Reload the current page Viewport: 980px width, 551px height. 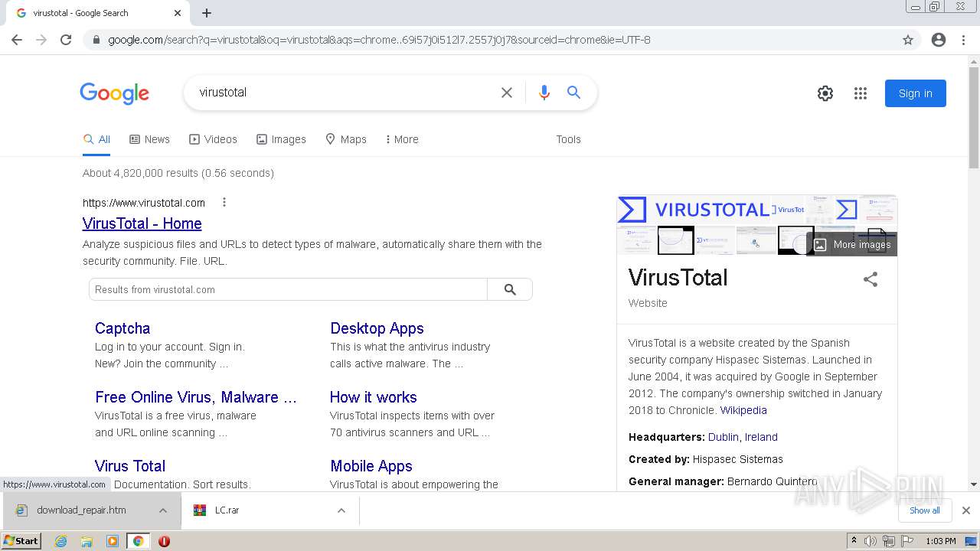pyautogui.click(x=66, y=40)
